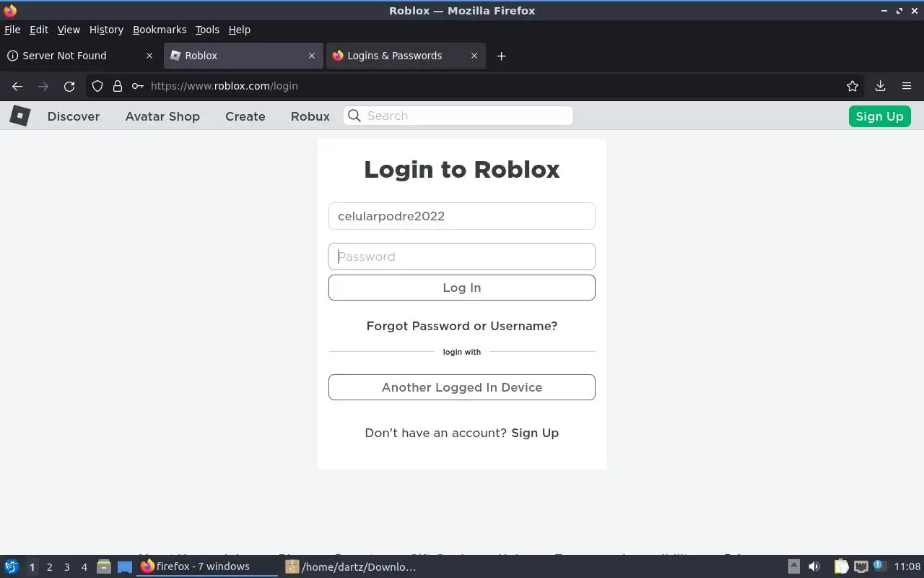The width and height of the screenshot is (924, 578).
Task: Open the downloads panel
Action: pyautogui.click(x=880, y=86)
